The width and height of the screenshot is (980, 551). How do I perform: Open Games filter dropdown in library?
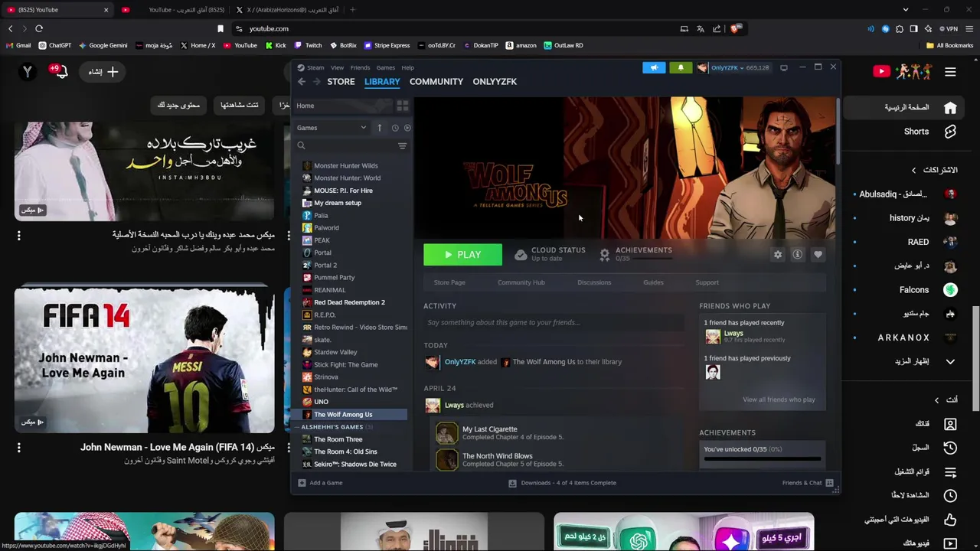(332, 128)
